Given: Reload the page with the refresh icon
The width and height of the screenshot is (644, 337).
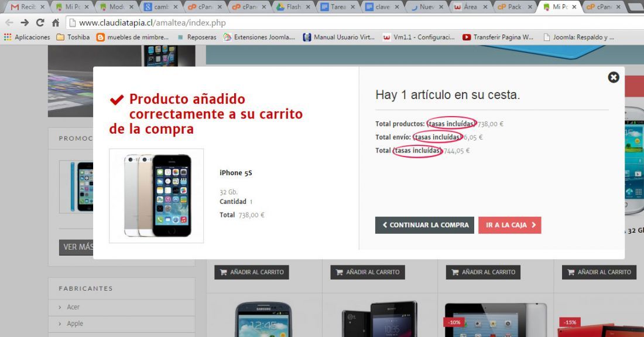Looking at the screenshot, I should click(x=40, y=23).
